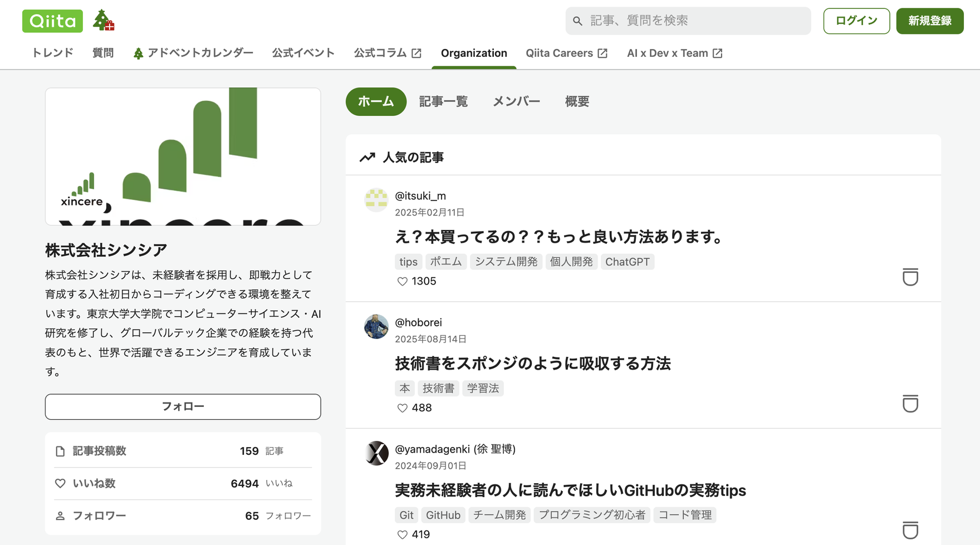Screen dimensions: 980x545
Task: Click stock icon on GitHub実務tips article
Action: point(910,530)
